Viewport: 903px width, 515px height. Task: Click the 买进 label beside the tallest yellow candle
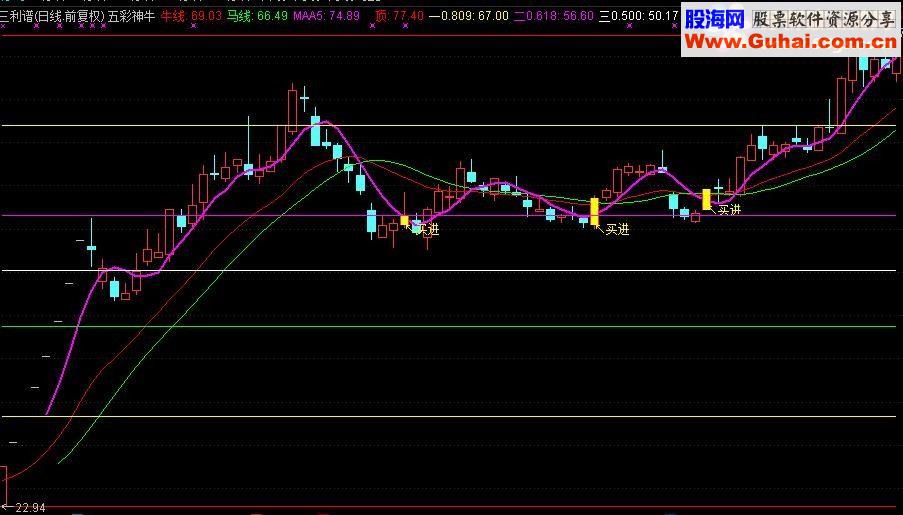(x=617, y=229)
